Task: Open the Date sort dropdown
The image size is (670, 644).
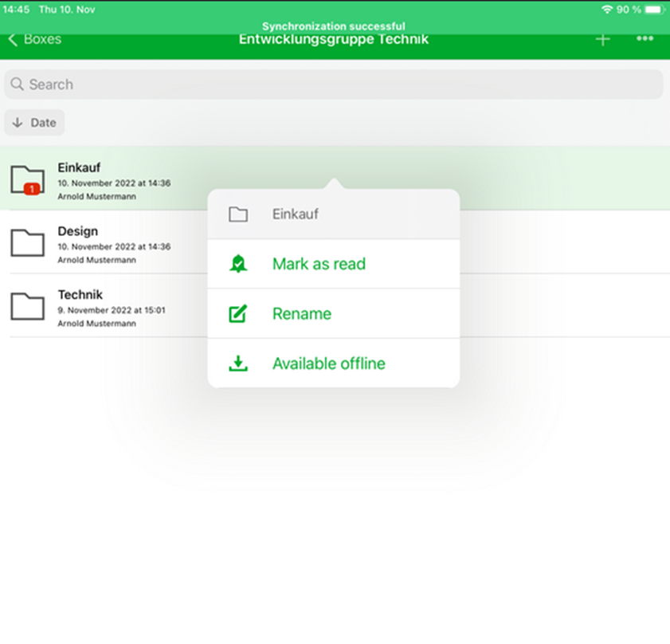Action: 35,123
